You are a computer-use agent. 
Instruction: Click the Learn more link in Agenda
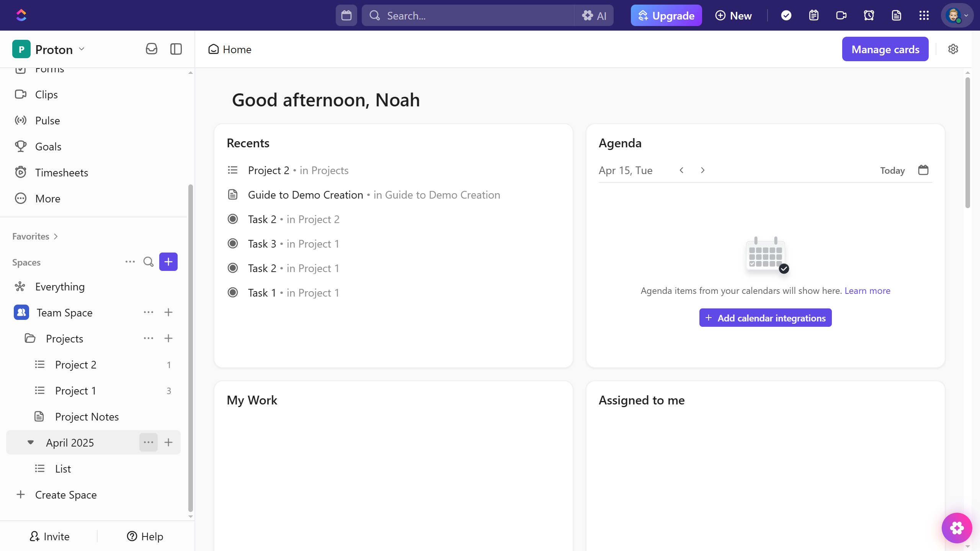click(x=867, y=291)
